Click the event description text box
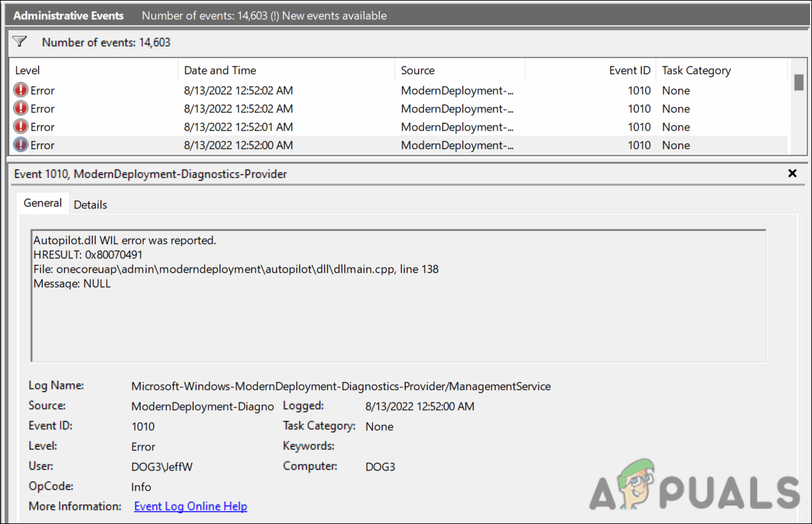 [x=398, y=296]
